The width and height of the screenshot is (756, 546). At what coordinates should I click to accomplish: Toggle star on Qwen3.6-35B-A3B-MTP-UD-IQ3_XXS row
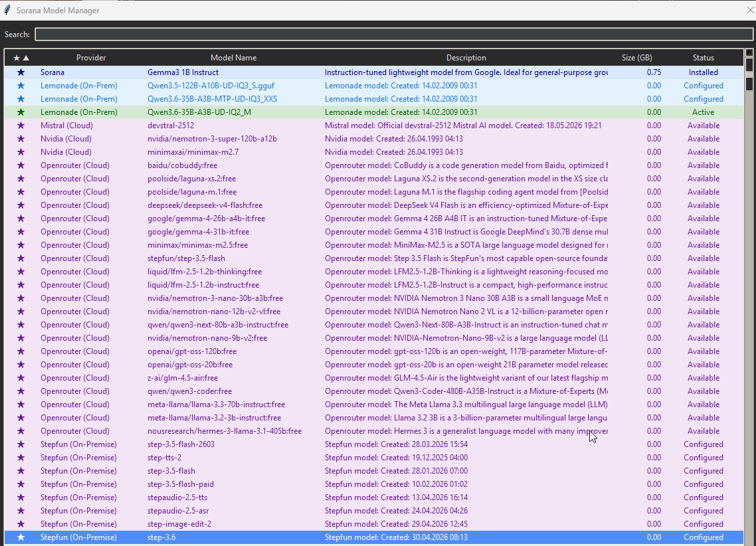[x=21, y=99]
